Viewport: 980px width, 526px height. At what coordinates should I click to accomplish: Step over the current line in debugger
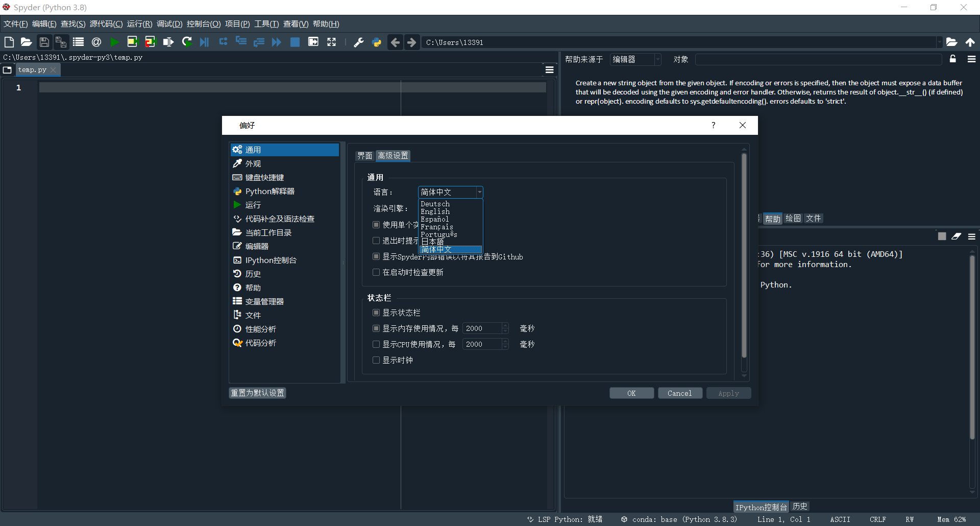pos(223,42)
